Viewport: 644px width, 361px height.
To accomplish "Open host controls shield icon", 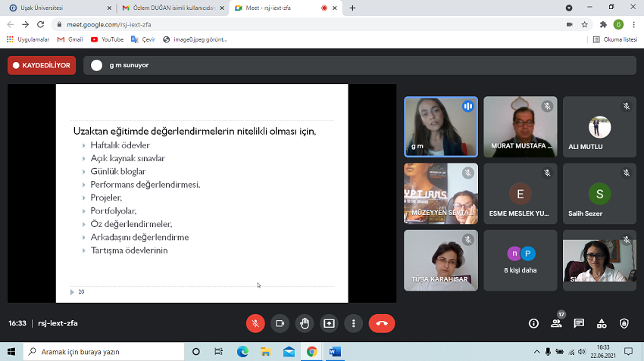I will pyautogui.click(x=624, y=323).
